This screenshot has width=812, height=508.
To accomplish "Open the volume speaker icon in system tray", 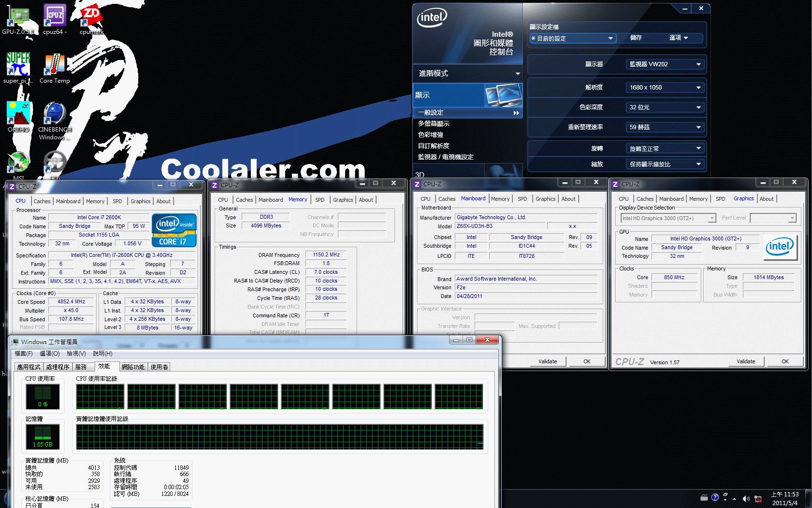I will (x=746, y=498).
